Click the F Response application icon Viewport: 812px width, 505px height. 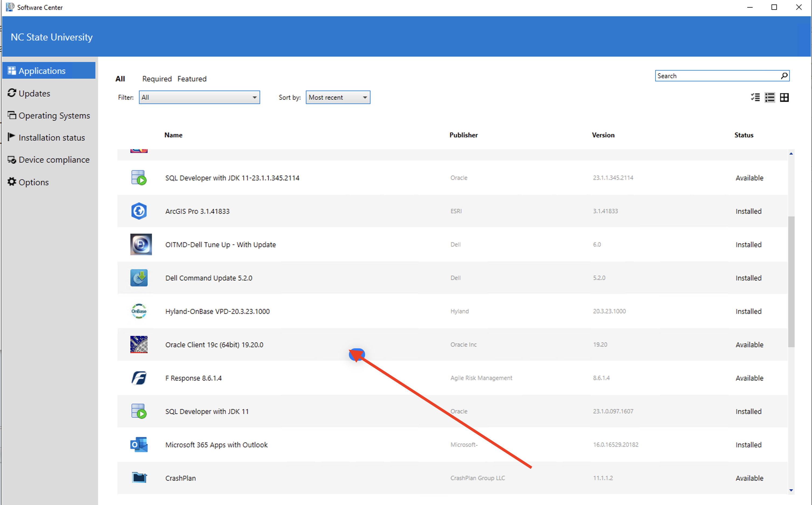coord(139,378)
